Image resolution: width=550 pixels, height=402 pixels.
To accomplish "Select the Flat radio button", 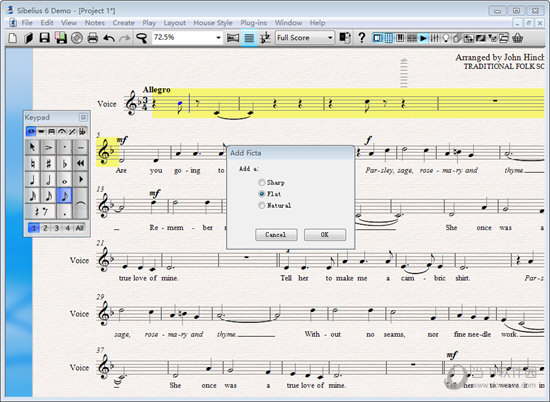I will [x=261, y=194].
